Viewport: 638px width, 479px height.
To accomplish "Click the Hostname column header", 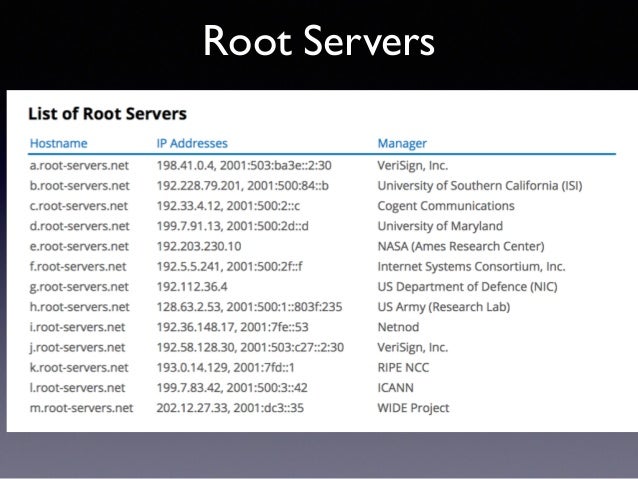I will click(59, 143).
